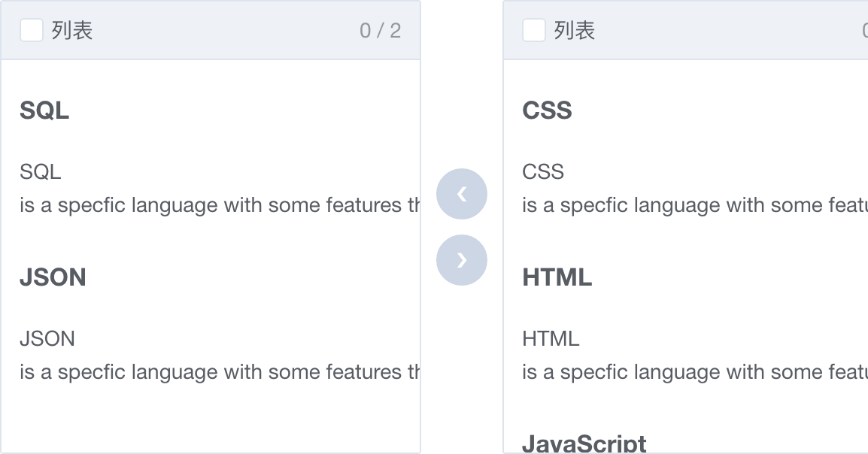Select the SQL heading in left list
This screenshot has height=454, width=868.
point(44,110)
